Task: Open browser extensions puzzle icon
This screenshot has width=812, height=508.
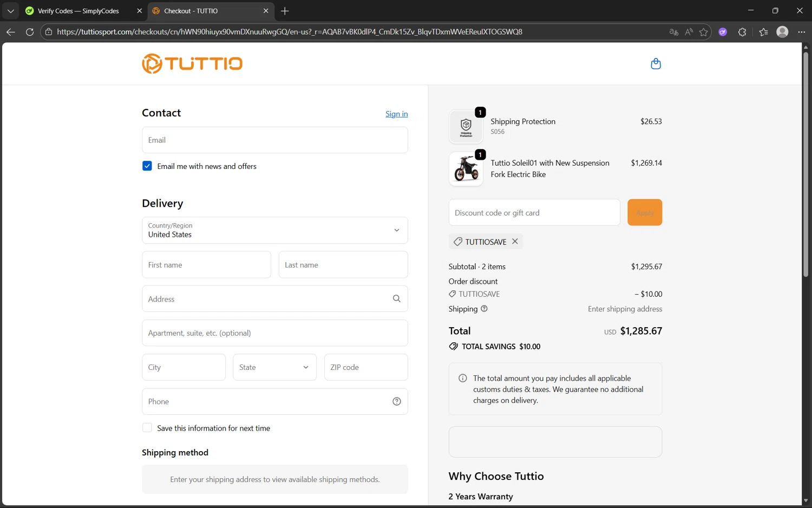Action: tap(742, 32)
